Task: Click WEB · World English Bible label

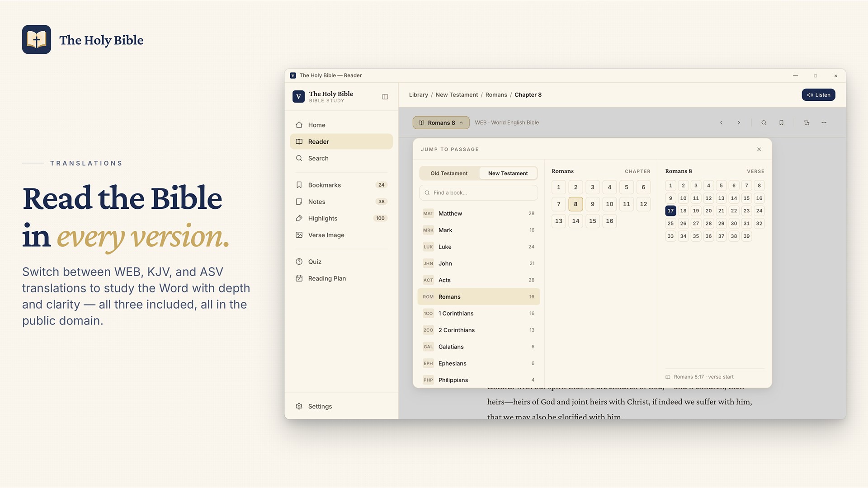Action: pos(507,123)
